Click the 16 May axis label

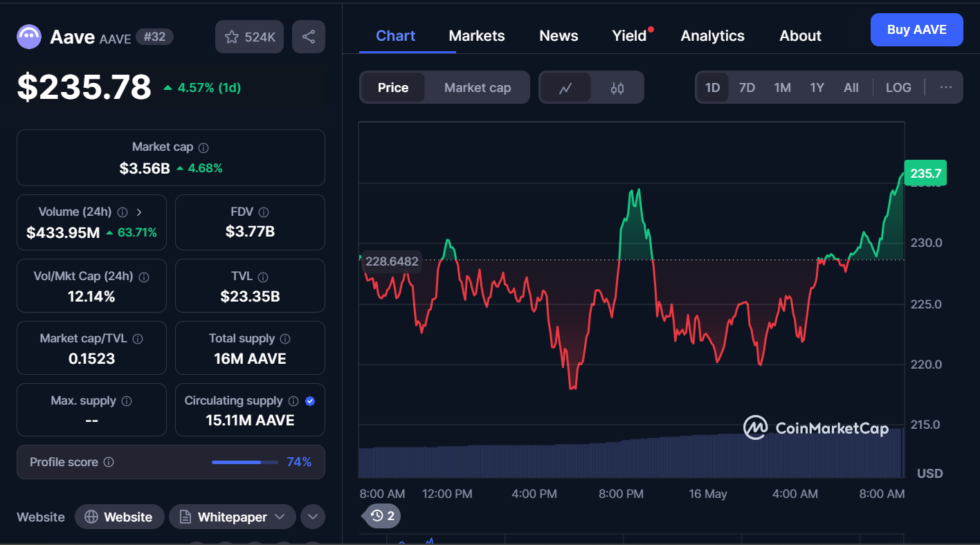(708, 494)
